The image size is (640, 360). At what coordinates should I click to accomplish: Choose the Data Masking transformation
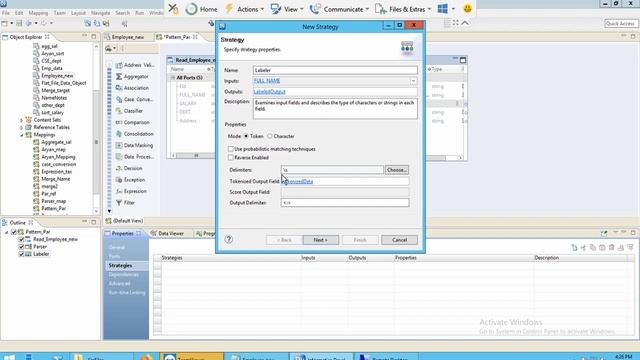point(134,145)
